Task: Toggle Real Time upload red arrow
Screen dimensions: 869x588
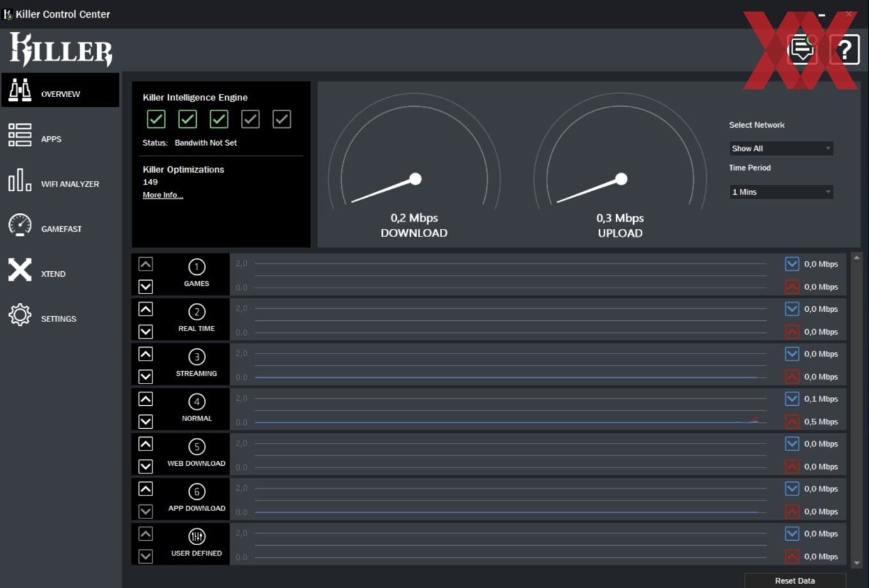Action: [x=792, y=332]
